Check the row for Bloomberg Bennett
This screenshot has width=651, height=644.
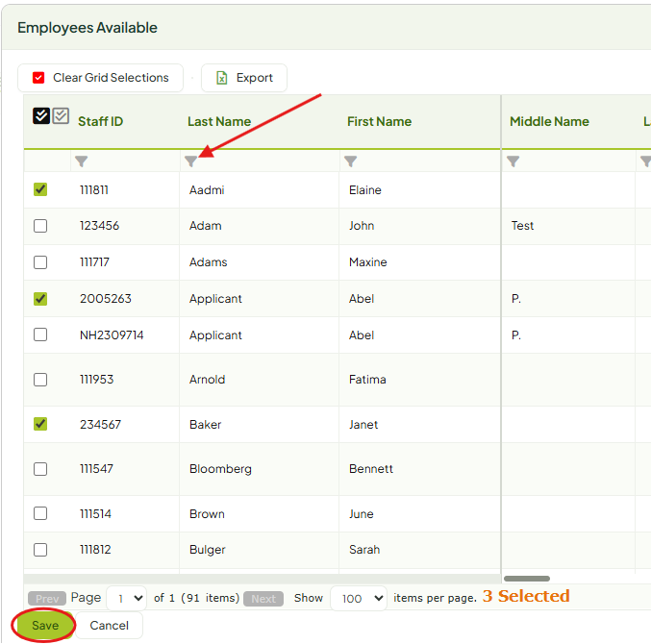click(x=40, y=469)
